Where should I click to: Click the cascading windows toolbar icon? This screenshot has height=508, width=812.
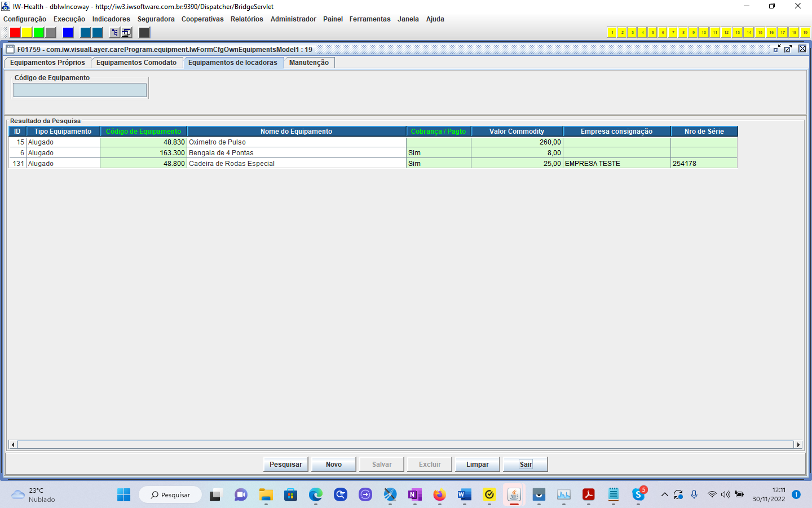pyautogui.click(x=127, y=33)
